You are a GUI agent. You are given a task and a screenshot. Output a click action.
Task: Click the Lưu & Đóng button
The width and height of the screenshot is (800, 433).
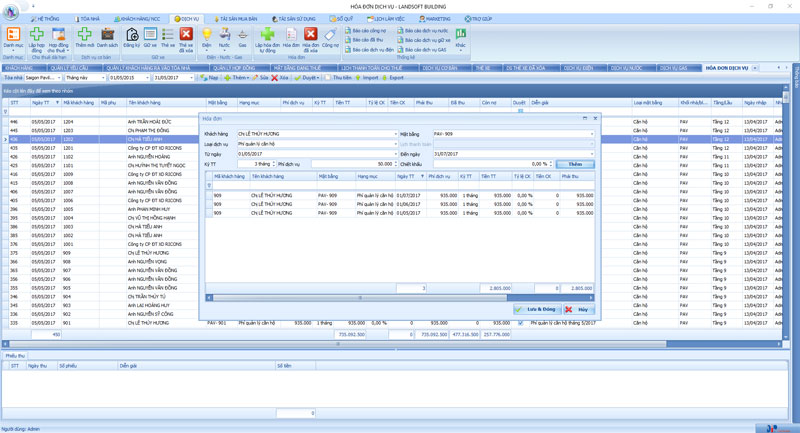tap(537, 310)
